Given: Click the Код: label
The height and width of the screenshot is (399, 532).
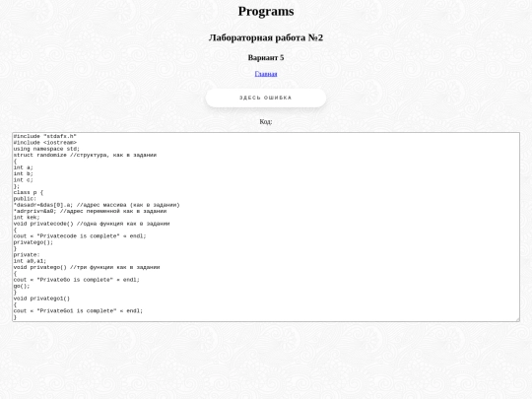Looking at the screenshot, I should click(x=266, y=121).
